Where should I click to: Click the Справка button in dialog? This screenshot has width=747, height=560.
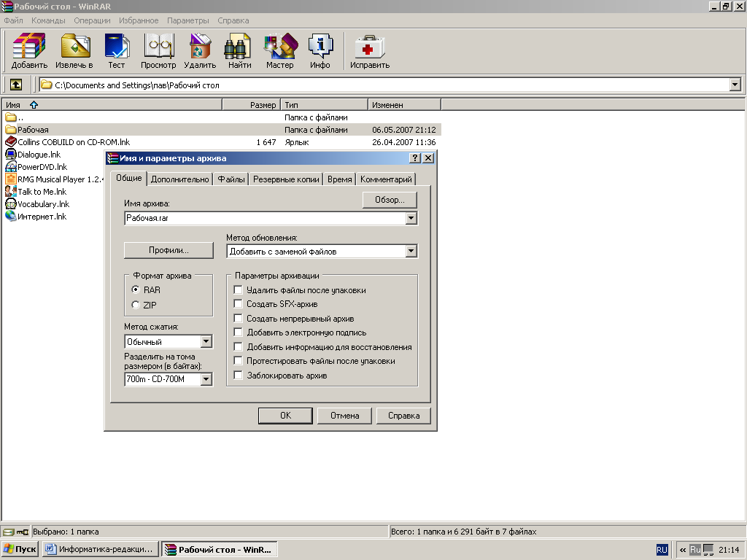click(403, 415)
